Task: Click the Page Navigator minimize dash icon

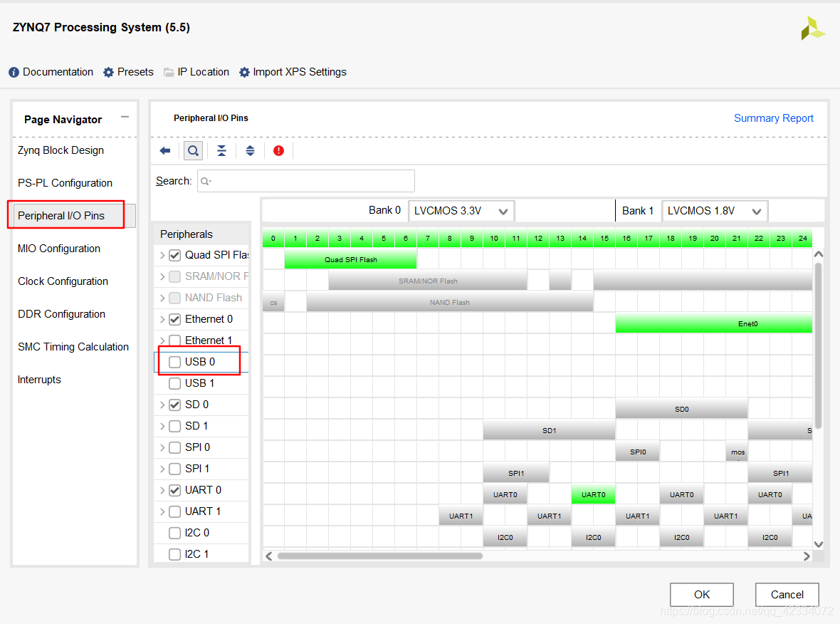Action: tap(125, 117)
